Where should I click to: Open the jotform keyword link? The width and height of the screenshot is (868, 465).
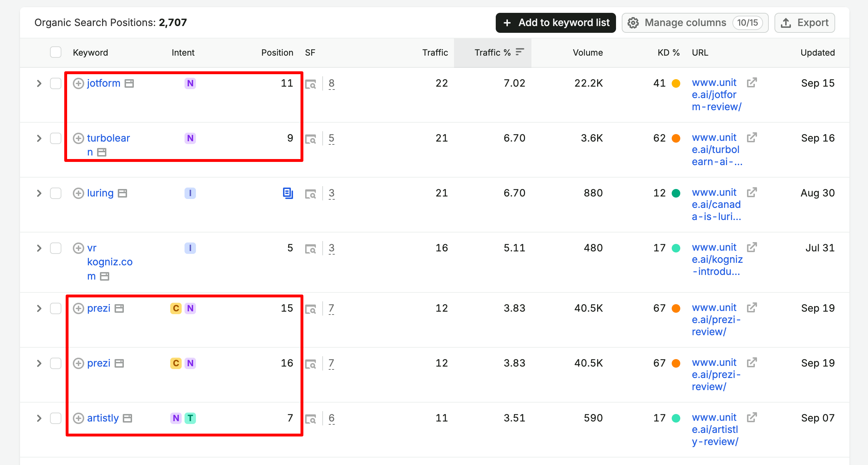tap(104, 83)
